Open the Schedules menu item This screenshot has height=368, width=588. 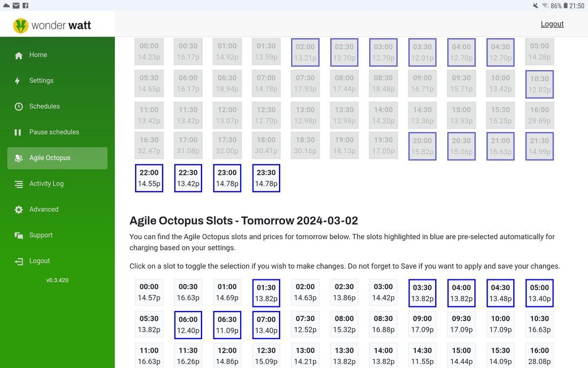[44, 106]
